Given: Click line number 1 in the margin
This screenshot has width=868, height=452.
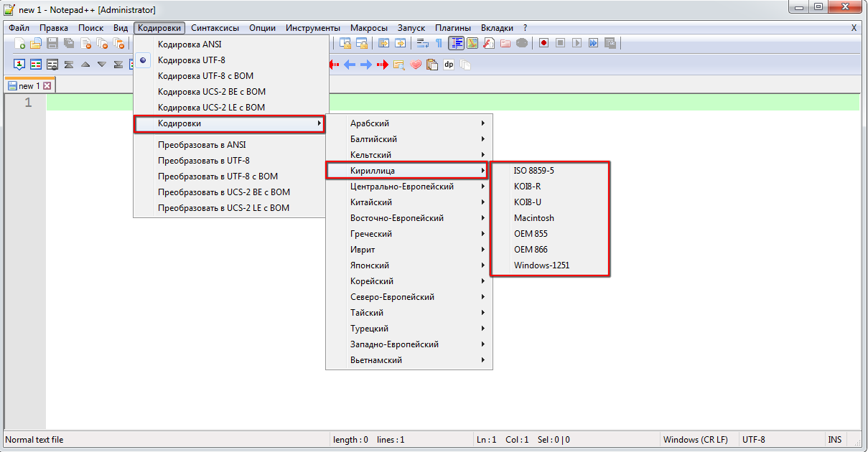Looking at the screenshot, I should click(x=28, y=103).
